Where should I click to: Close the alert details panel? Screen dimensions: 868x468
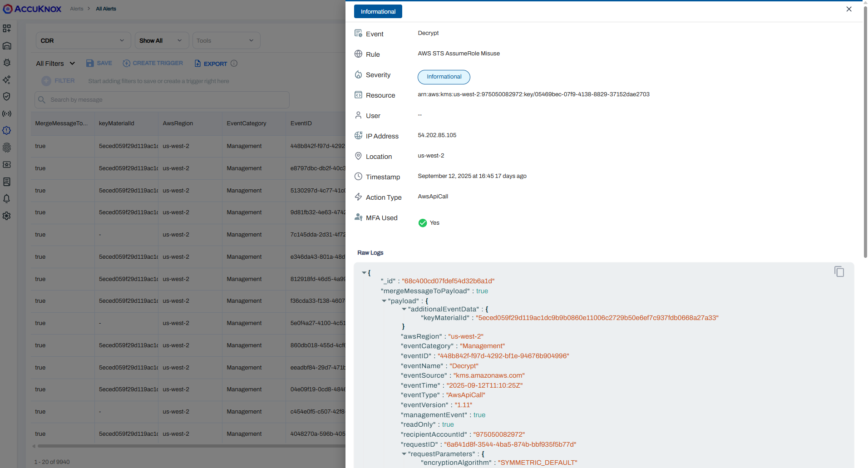coord(849,9)
